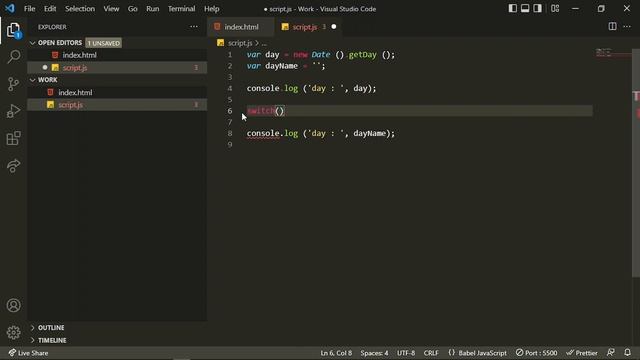640x360 pixels.
Task: Toggle the primary side bar layout icon
Action: click(x=513, y=8)
